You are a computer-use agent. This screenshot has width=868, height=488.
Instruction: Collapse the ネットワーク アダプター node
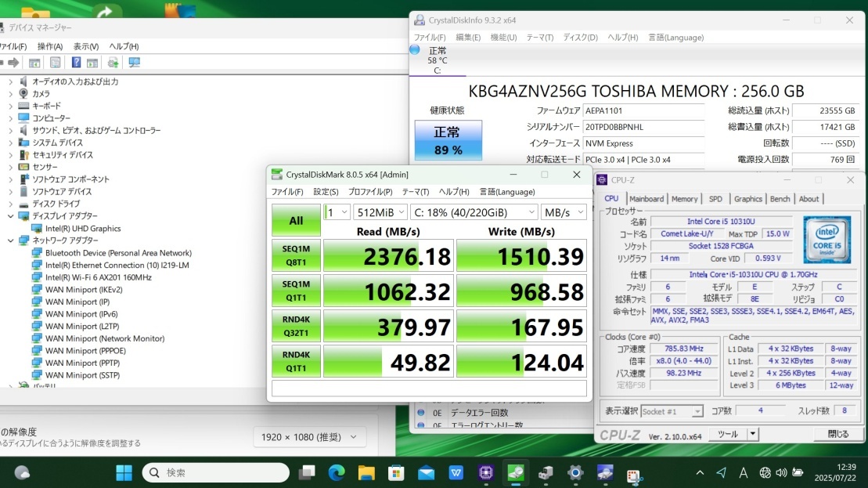tap(10, 240)
